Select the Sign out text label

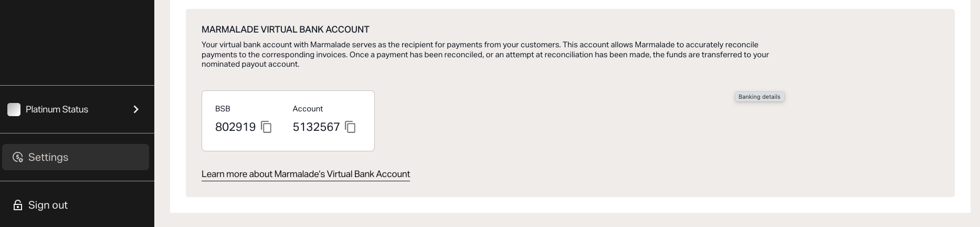point(48,205)
